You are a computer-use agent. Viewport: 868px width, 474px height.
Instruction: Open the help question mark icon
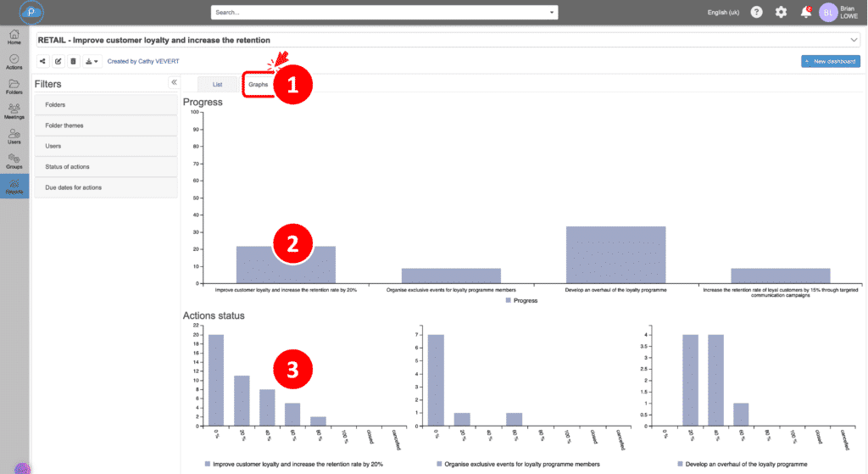point(756,13)
